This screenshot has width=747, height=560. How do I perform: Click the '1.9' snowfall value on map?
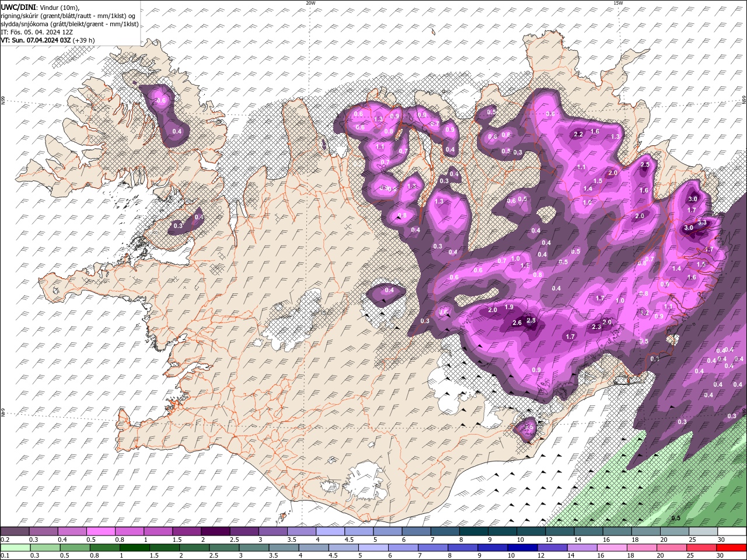(508, 307)
